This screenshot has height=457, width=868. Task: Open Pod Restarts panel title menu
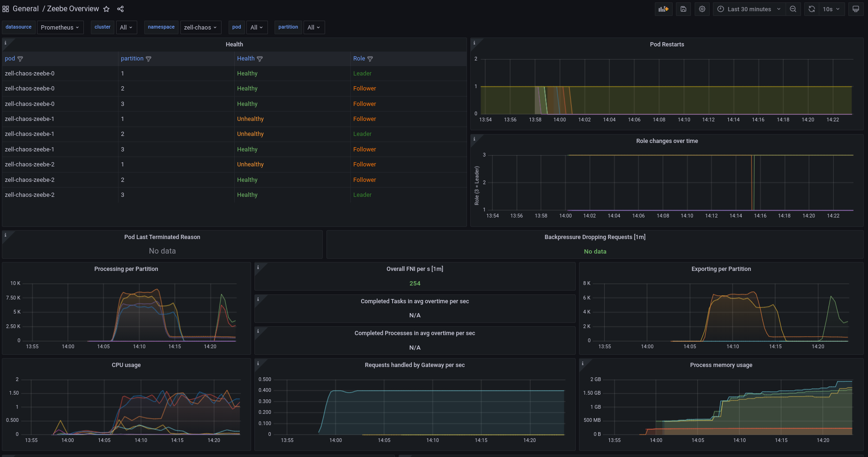(667, 45)
